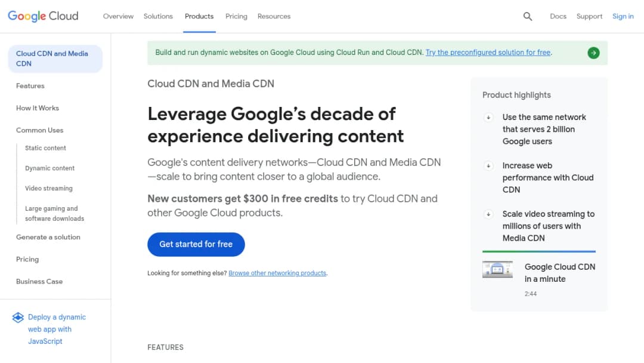
Task: Open Video streaming sidebar entry
Action: 49,188
